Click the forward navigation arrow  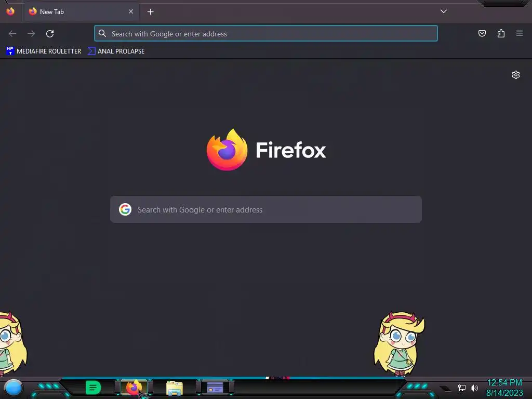tap(31, 34)
